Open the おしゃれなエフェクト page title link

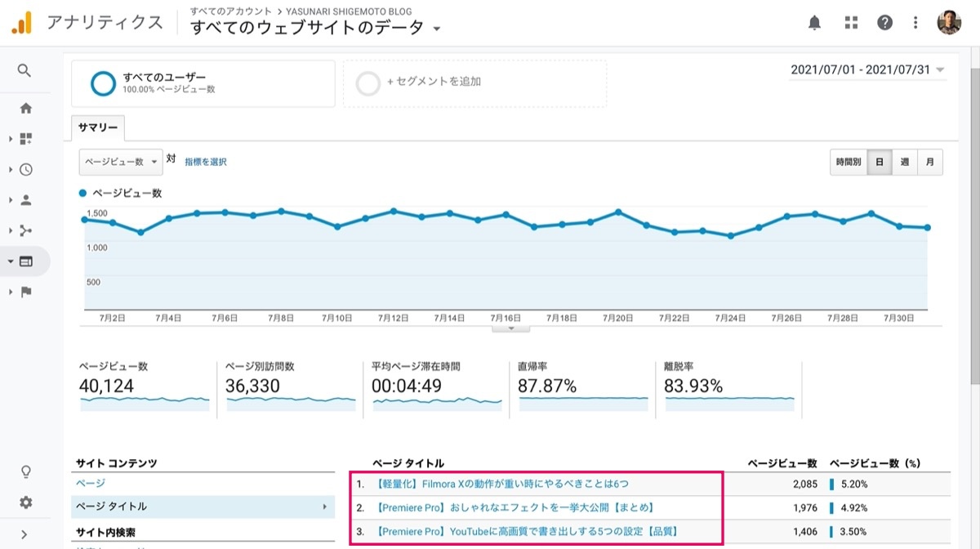coord(515,507)
